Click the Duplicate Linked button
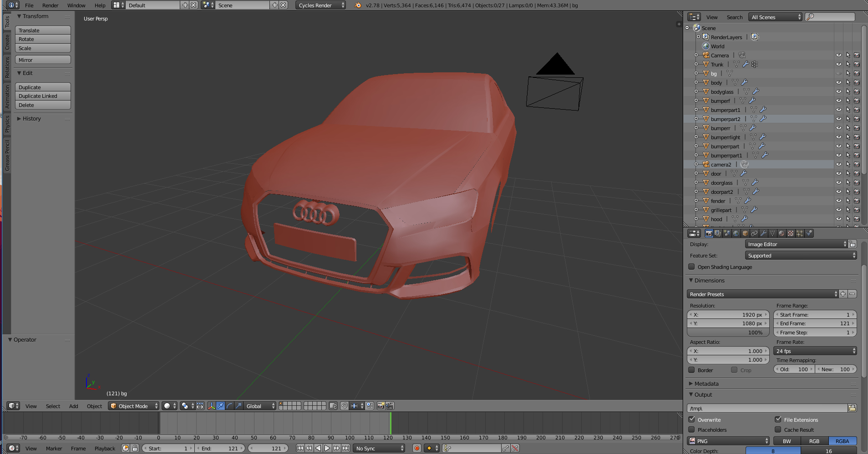The image size is (868, 454). point(43,96)
